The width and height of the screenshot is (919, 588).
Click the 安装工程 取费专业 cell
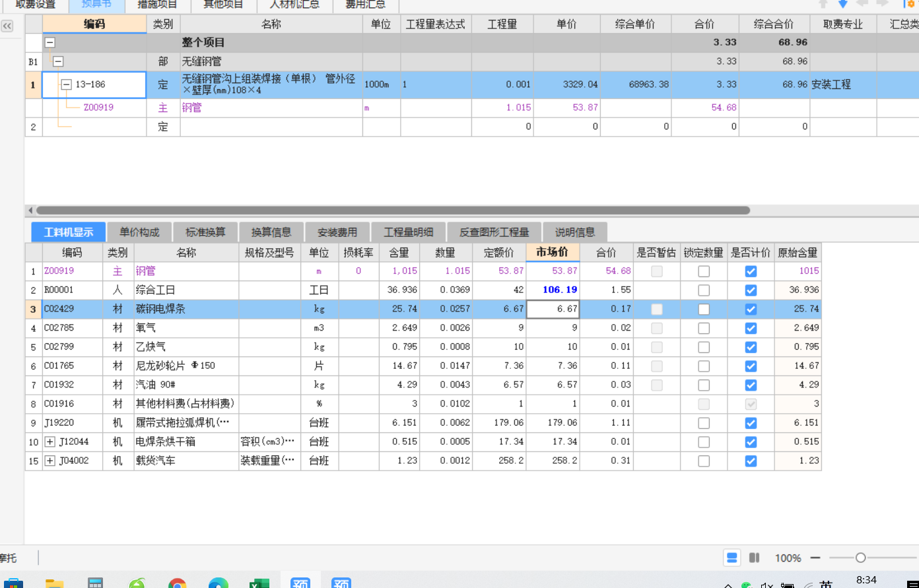(x=843, y=84)
